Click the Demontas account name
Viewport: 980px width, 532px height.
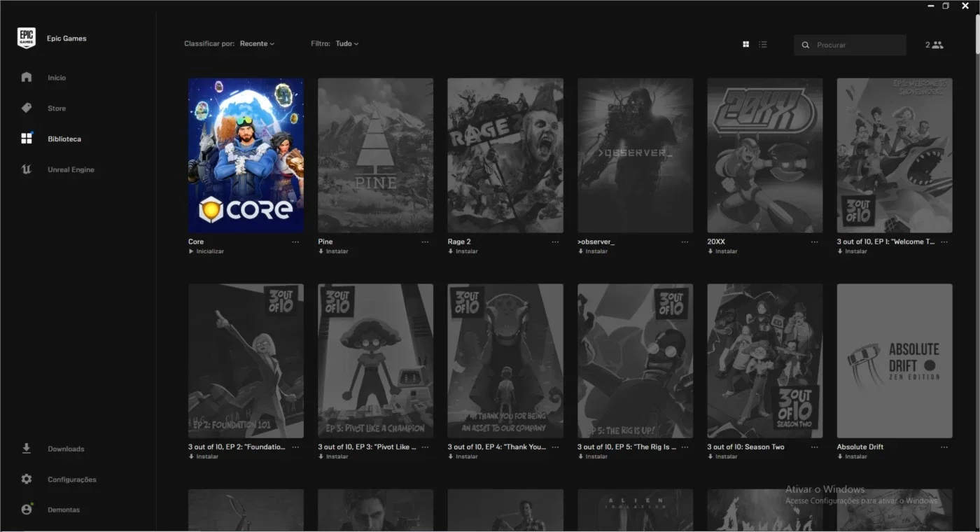[64, 510]
